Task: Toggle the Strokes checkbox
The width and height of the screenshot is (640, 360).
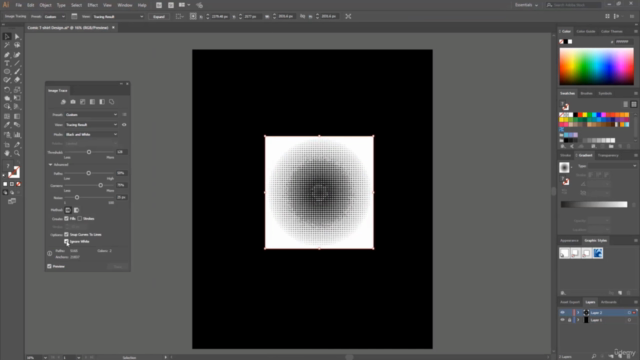Action: pyautogui.click(x=80, y=219)
